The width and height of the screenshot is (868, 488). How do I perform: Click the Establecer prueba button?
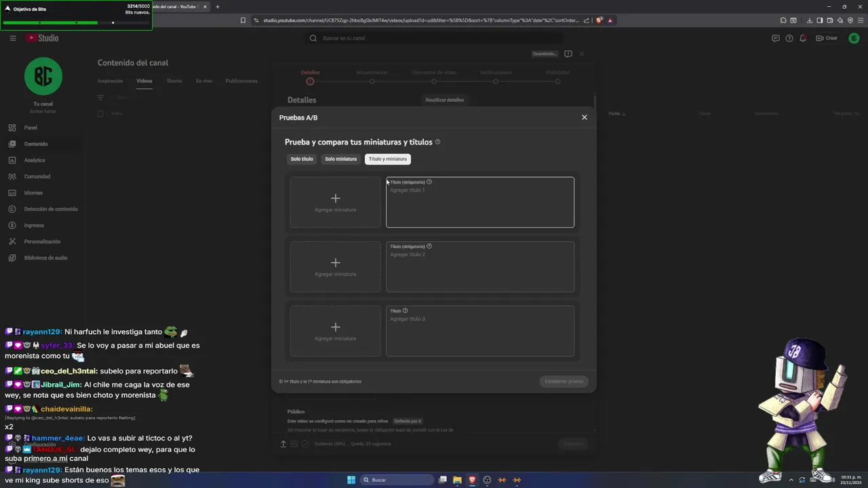click(x=564, y=382)
